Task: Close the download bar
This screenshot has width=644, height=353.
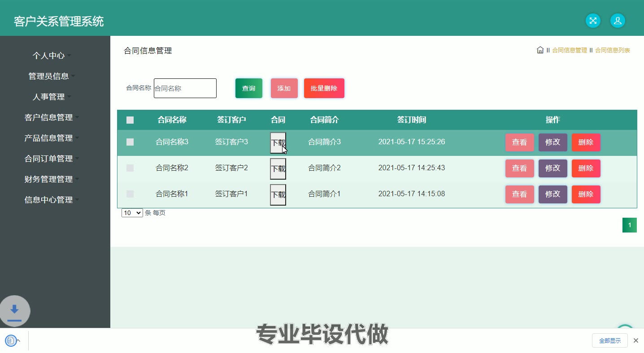Action: [x=635, y=340]
